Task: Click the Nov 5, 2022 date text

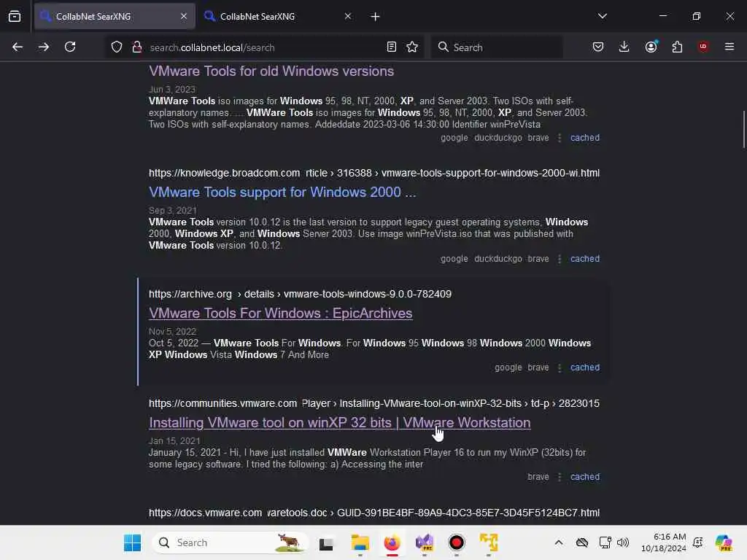Action: pyautogui.click(x=172, y=332)
